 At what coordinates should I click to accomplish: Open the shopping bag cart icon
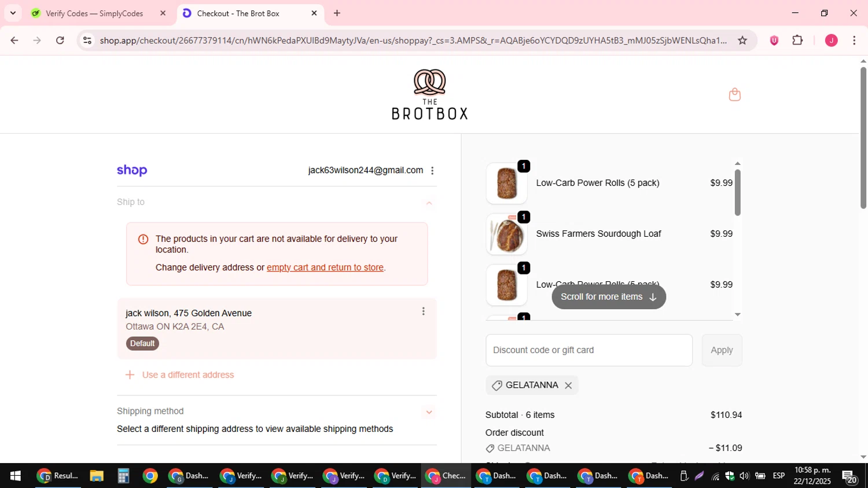coord(735,94)
